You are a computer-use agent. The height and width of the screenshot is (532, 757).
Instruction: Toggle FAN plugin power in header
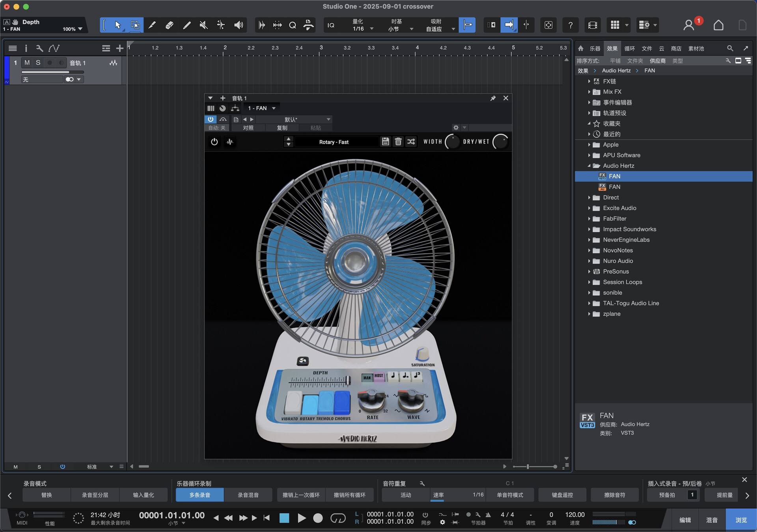(x=211, y=119)
